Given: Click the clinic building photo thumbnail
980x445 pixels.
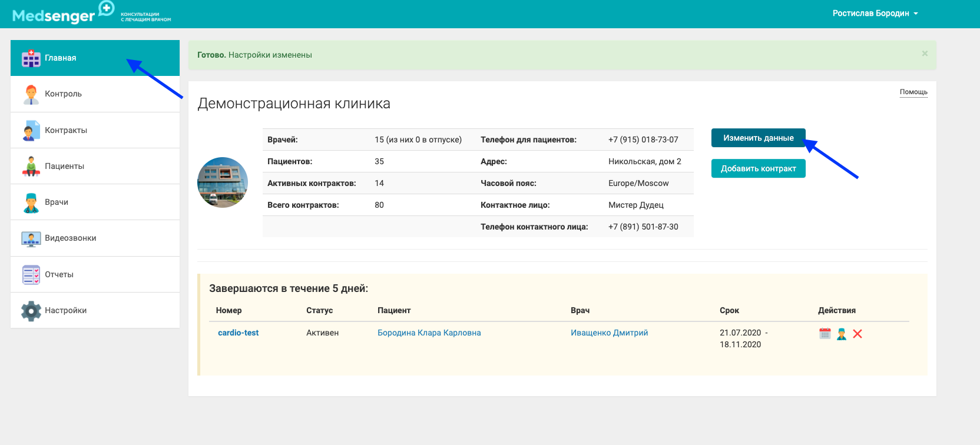Looking at the screenshot, I should tap(223, 182).
